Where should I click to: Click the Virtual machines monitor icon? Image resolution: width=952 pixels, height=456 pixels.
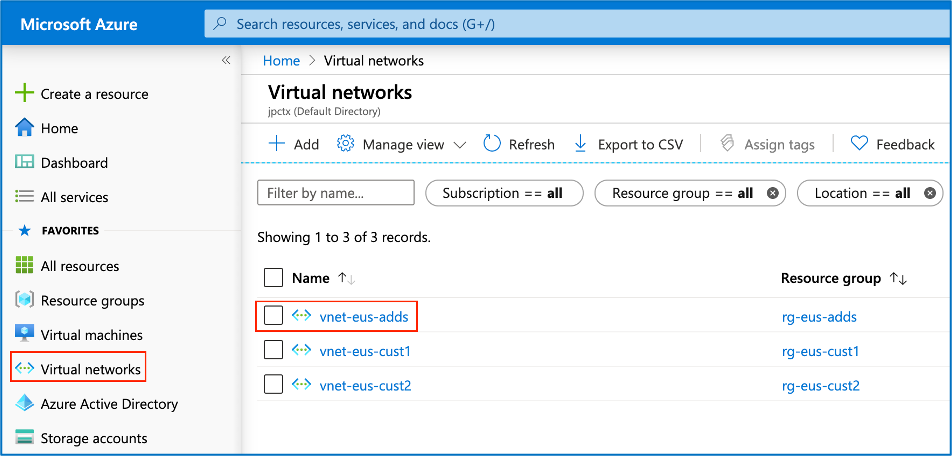click(25, 335)
